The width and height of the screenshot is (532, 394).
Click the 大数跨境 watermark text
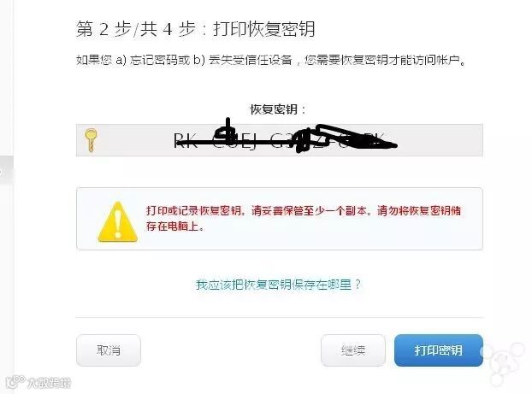point(50,383)
